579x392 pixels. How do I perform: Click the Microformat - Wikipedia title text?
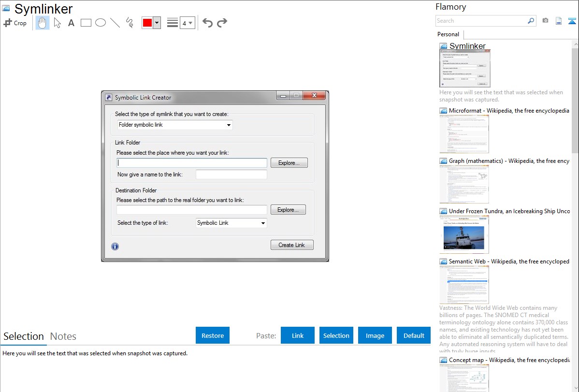pyautogui.click(x=509, y=111)
